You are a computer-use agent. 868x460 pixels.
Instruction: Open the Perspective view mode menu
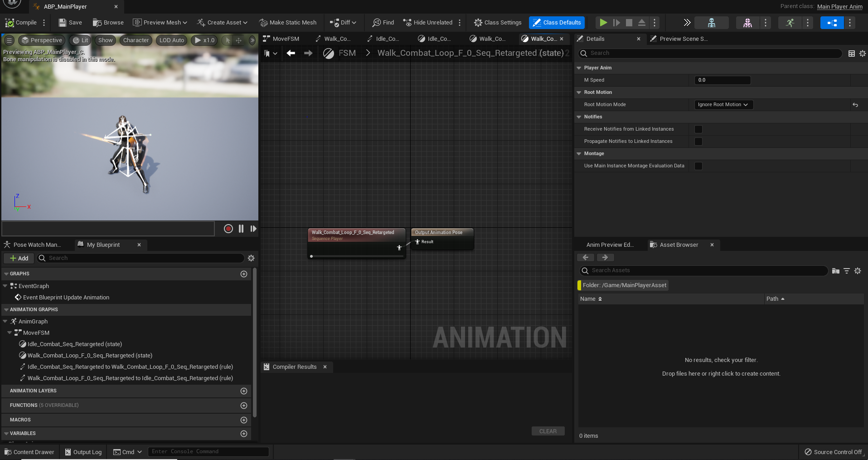42,40
